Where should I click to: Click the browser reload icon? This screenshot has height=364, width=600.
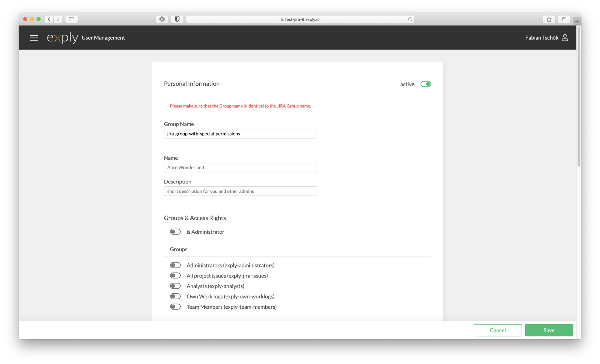410,19
